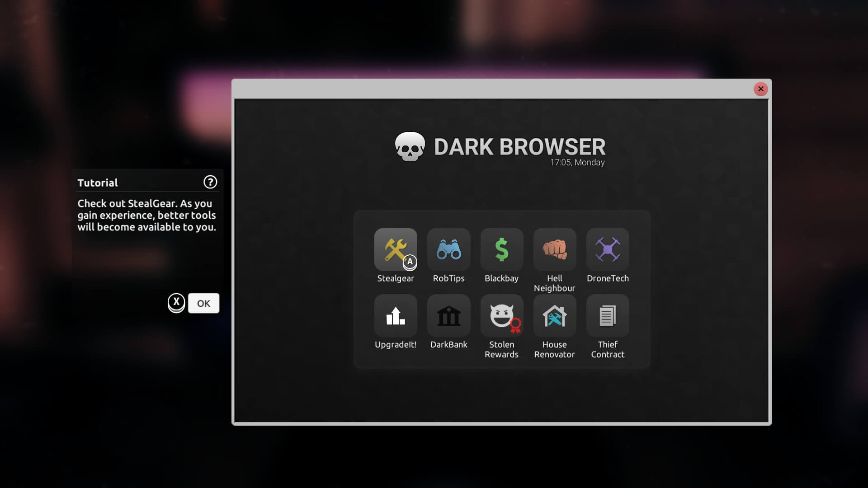Navigate to Dark Browser home grid
Screen dimensions: 868x488
501,291
